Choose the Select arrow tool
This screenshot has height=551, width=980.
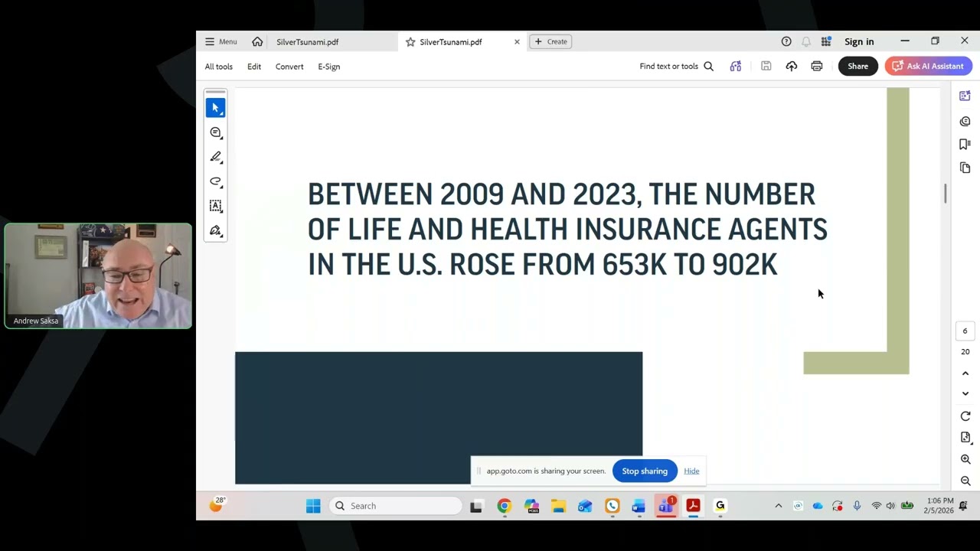coord(215,108)
